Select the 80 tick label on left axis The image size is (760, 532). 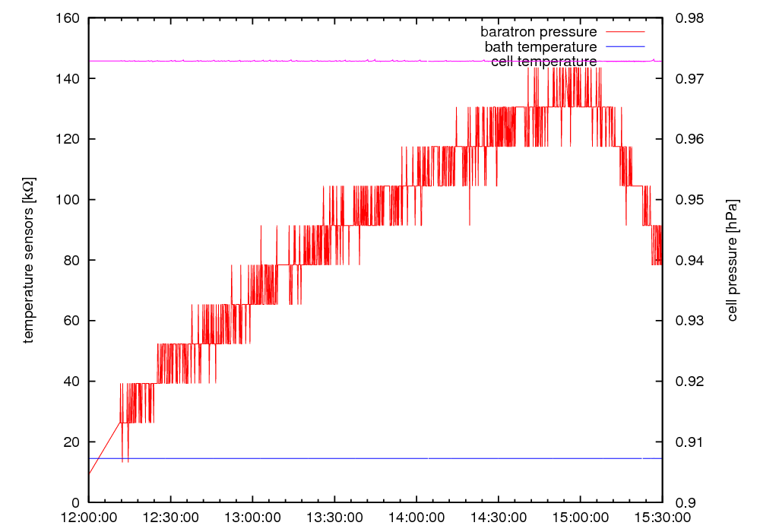point(72,260)
